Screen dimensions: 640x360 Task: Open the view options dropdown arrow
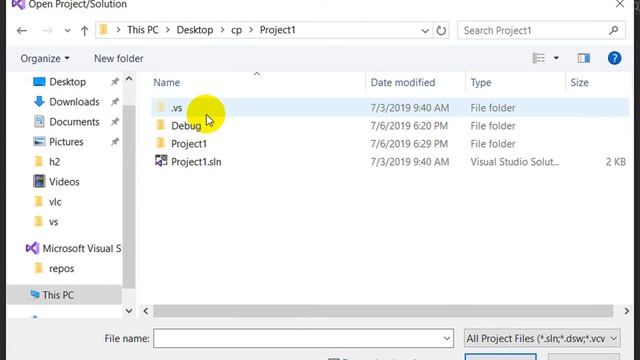pos(556,58)
